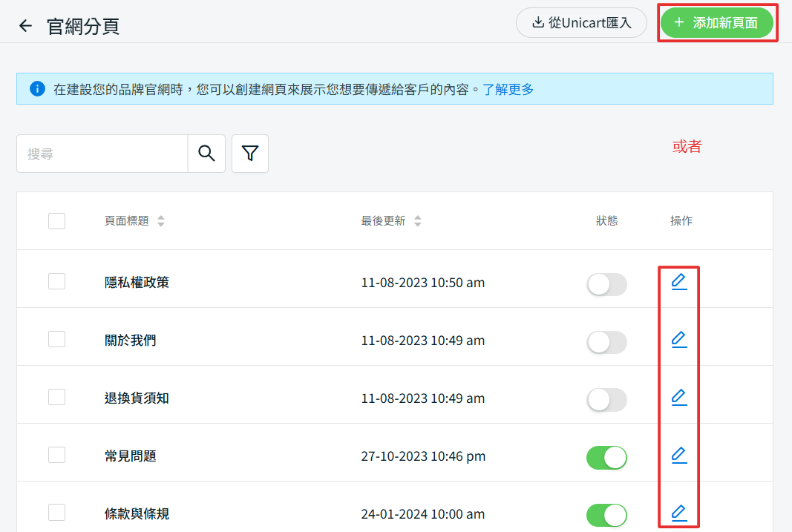Click the search magnifier icon button
The width and height of the screenshot is (792, 532).
pos(206,154)
